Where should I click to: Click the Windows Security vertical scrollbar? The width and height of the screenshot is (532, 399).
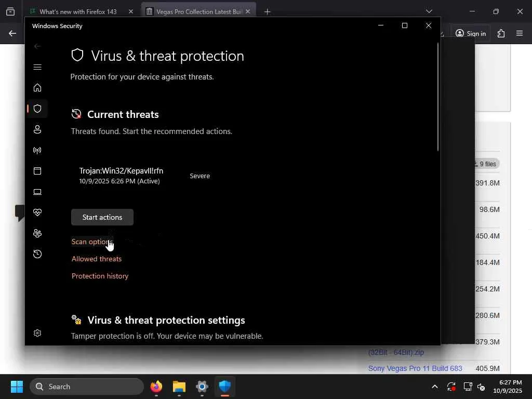point(437,97)
